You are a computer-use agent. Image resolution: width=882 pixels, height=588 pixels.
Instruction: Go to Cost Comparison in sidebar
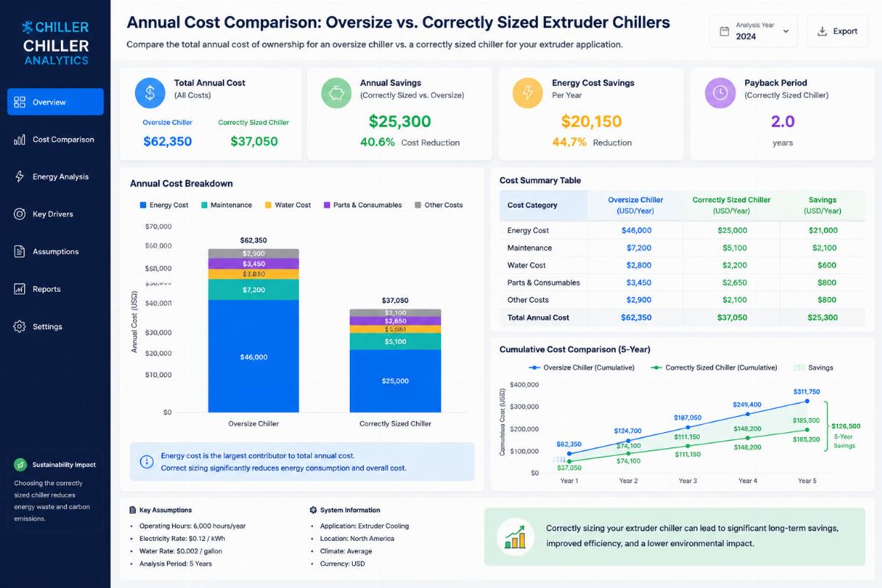[x=55, y=140]
